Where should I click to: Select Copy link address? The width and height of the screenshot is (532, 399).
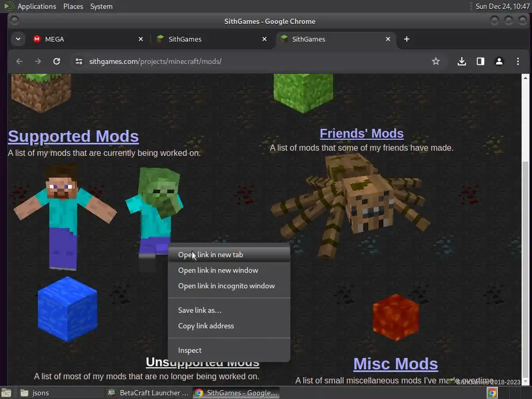point(229,326)
